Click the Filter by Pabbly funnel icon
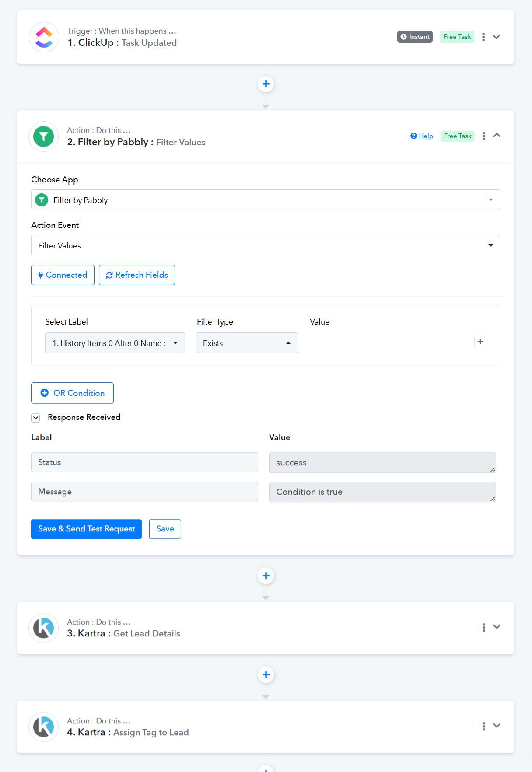This screenshot has width=532, height=772. pyautogui.click(x=43, y=136)
